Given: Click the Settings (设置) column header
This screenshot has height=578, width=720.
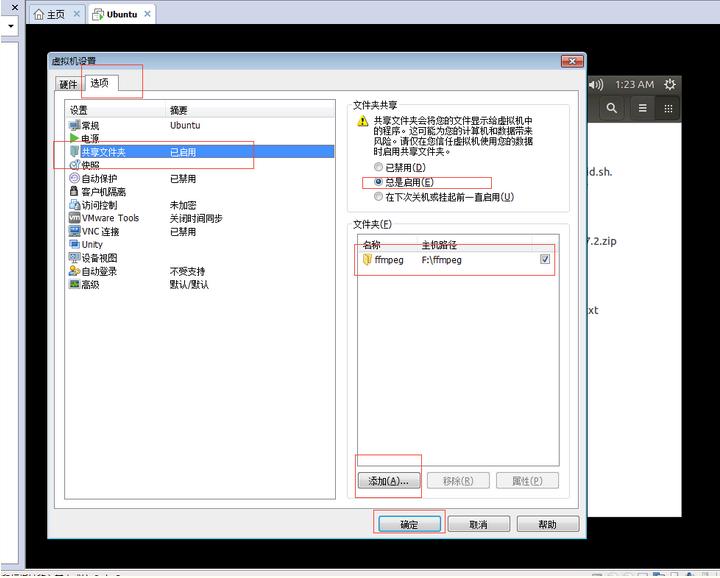Looking at the screenshot, I should point(115,110).
